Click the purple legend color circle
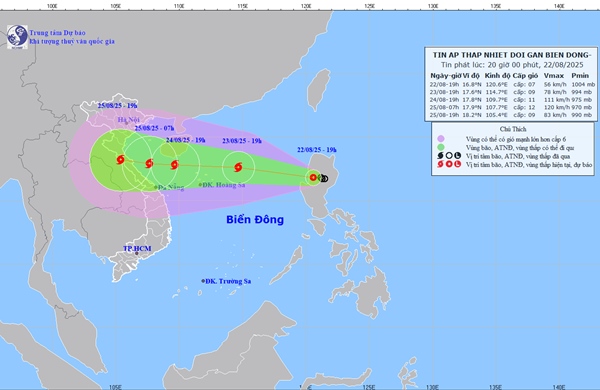Viewport: 600px width, 390px height. (441, 139)
